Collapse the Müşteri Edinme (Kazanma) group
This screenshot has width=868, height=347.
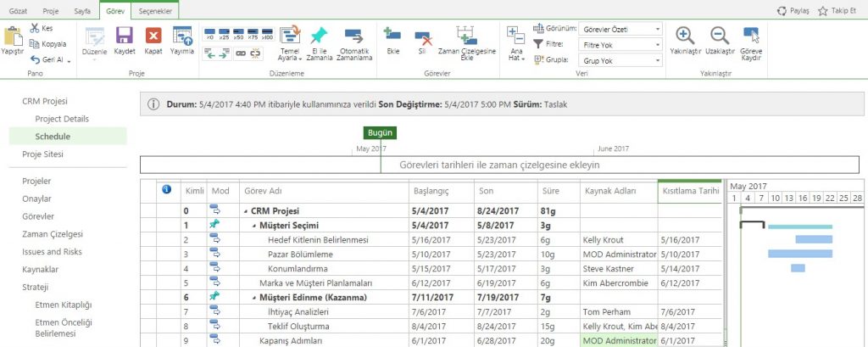253,298
